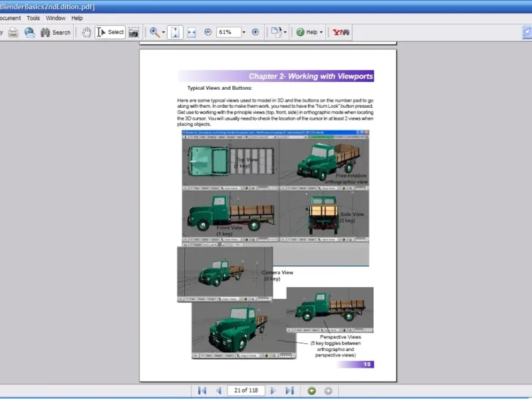Viewport: 532px width, 399px height.
Task: Click the green Previous View button
Action: point(311,390)
